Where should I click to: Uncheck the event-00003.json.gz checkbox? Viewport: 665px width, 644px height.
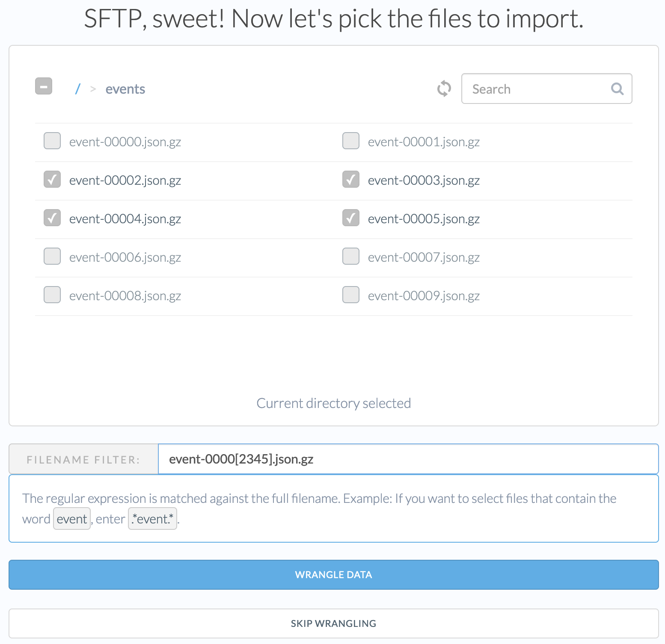351,180
